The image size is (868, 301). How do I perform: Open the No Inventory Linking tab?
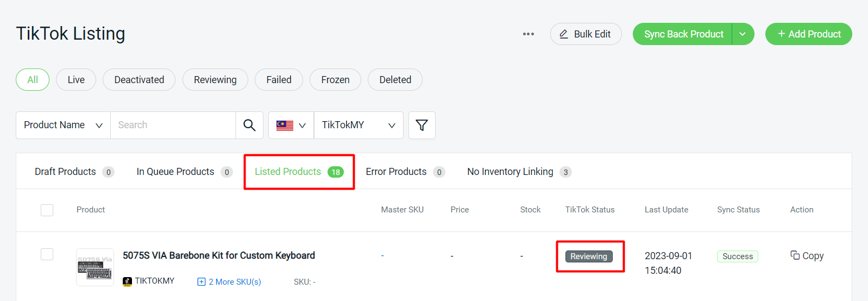(519, 172)
